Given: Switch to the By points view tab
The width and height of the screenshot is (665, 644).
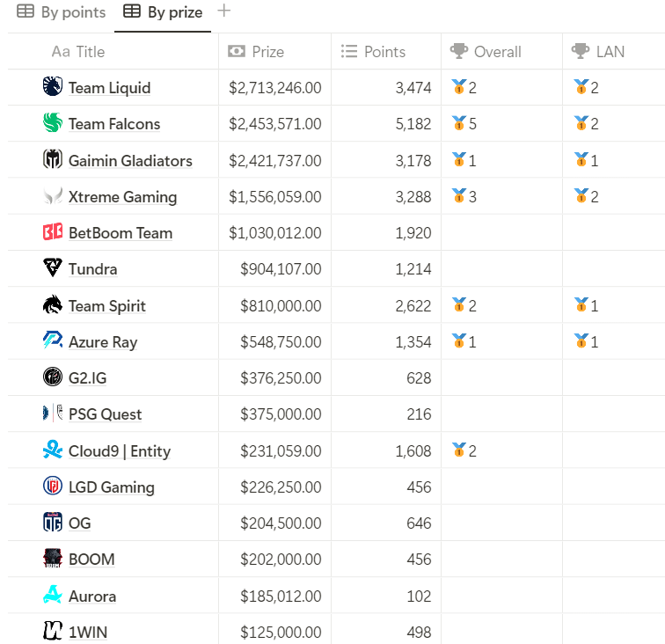Looking at the screenshot, I should tap(61, 12).
